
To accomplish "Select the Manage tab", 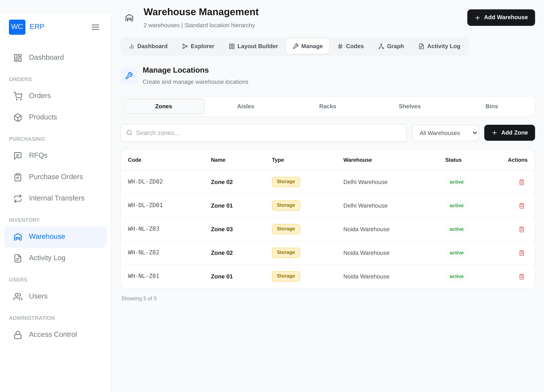I will [x=307, y=46].
